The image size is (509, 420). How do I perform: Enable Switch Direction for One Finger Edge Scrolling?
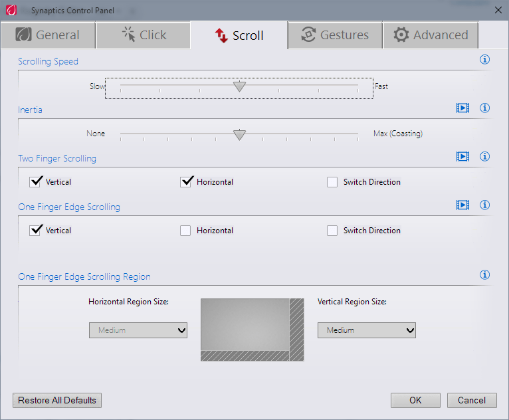click(332, 231)
